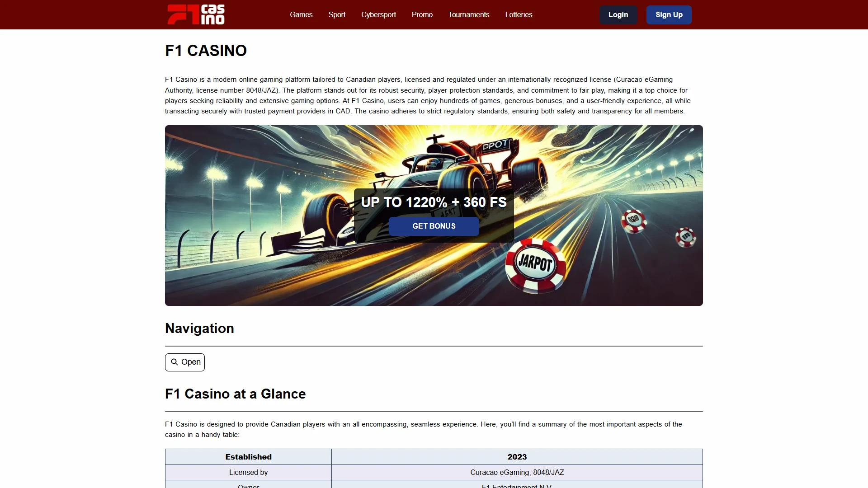Viewport: 868px width, 488px height.
Task: Open the Tournaments page
Action: [469, 14]
